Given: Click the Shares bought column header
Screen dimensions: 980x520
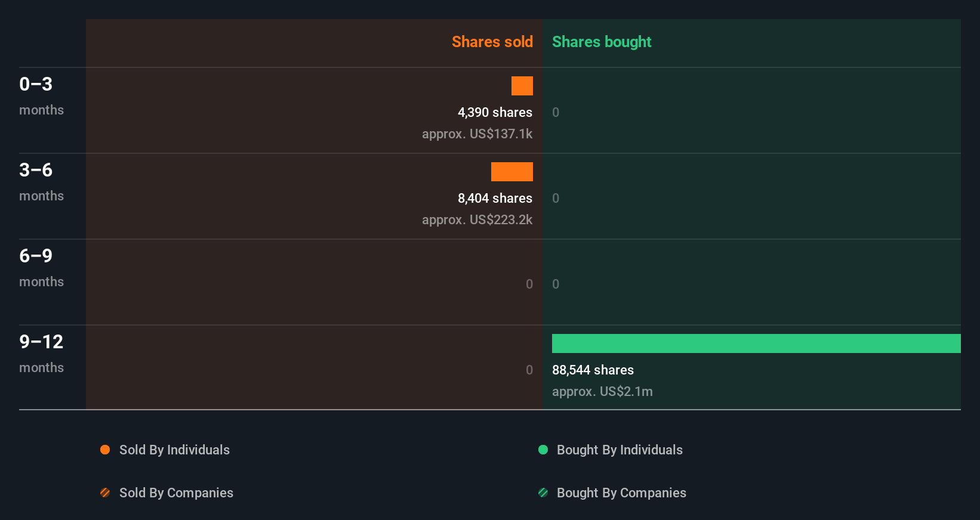Looking at the screenshot, I should [x=602, y=42].
